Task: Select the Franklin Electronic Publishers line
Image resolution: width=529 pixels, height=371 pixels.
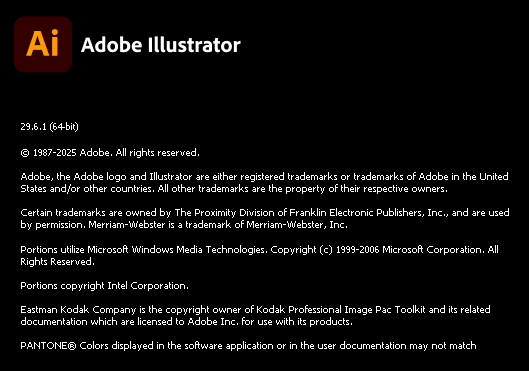Action: (265, 212)
